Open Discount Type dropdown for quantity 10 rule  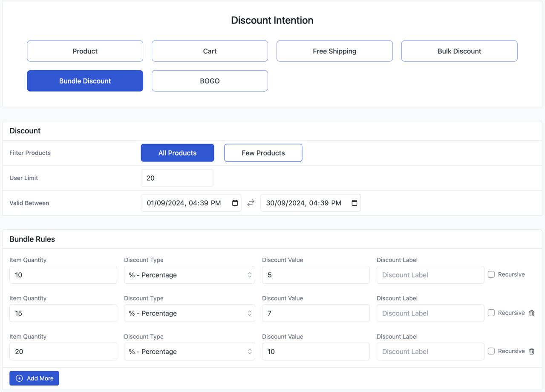pos(190,275)
